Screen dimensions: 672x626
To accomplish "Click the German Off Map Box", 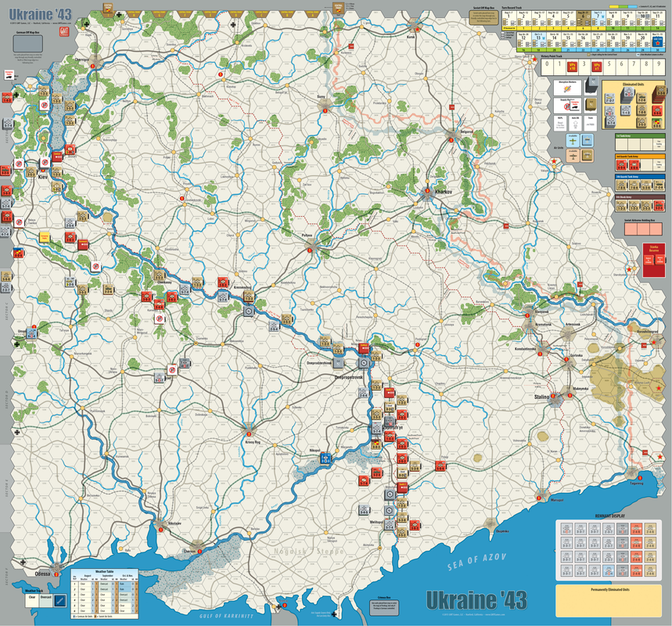I will [x=28, y=42].
